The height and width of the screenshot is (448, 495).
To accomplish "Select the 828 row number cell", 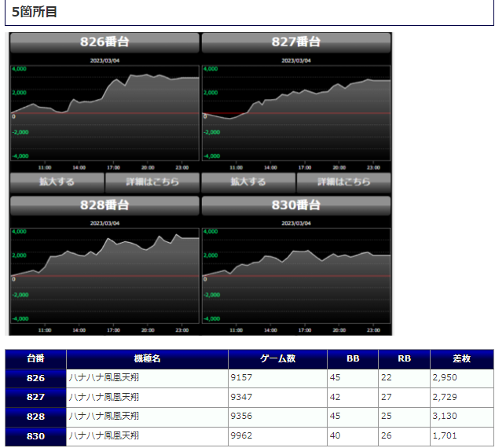I will click(35, 417).
